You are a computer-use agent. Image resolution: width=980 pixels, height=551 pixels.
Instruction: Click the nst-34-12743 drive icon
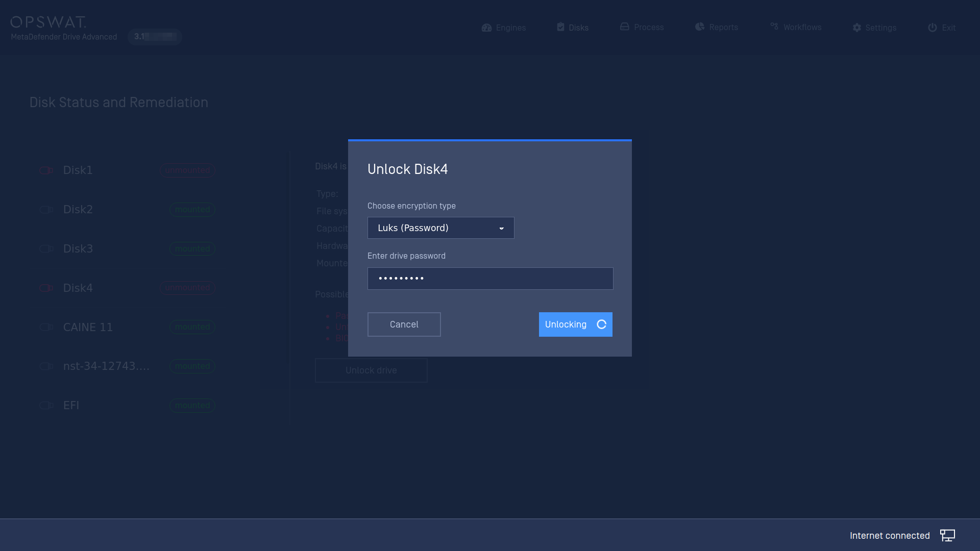(x=46, y=366)
